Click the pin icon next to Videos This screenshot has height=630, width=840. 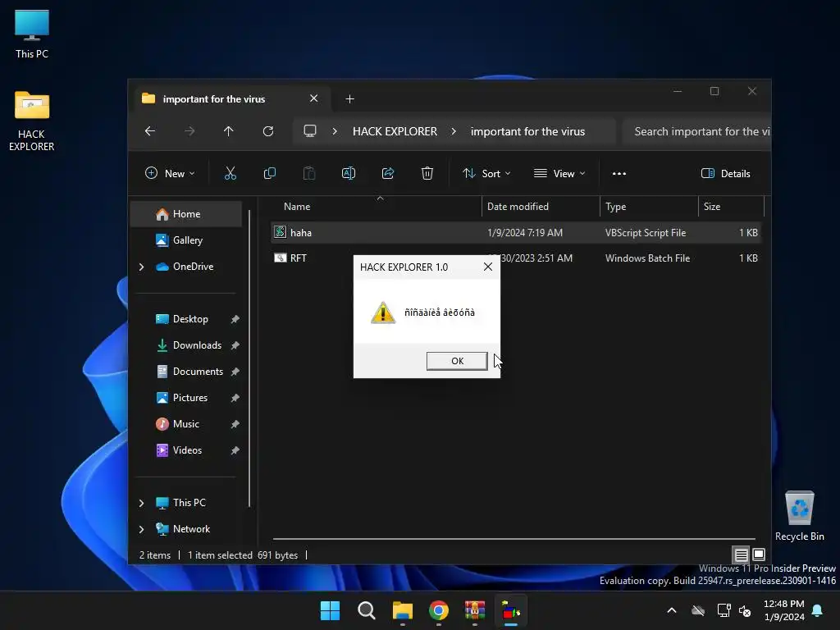(235, 450)
